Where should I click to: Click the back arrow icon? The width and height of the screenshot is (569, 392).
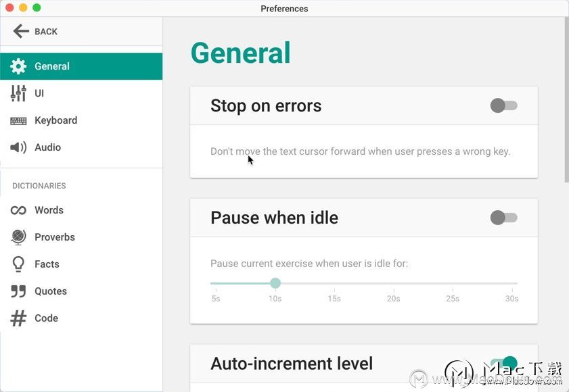pos(21,31)
